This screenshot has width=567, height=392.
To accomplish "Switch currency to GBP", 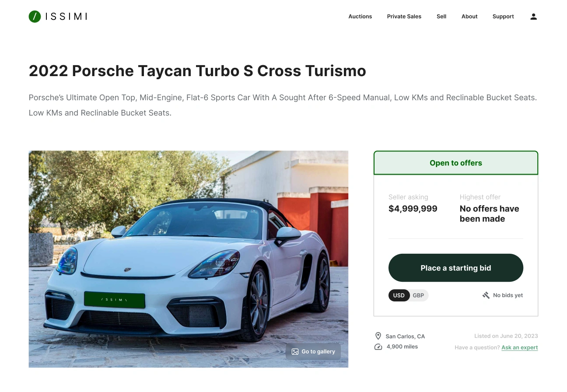I will [418, 295].
